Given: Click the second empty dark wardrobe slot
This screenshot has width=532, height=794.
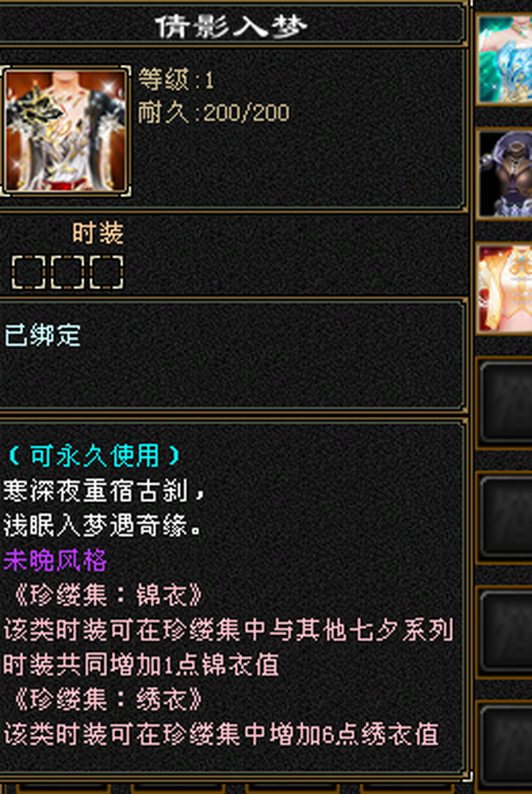Looking at the screenshot, I should pyautogui.click(x=505, y=517).
